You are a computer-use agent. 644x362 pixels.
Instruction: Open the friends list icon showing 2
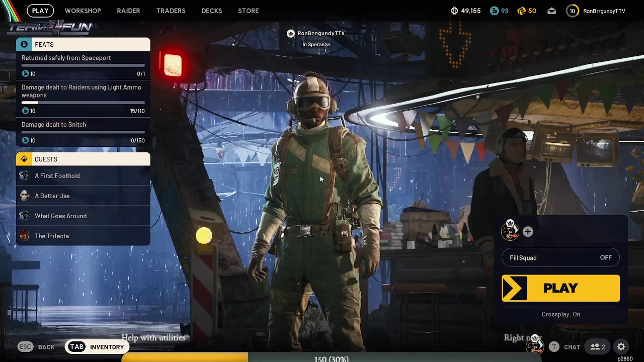(x=598, y=347)
